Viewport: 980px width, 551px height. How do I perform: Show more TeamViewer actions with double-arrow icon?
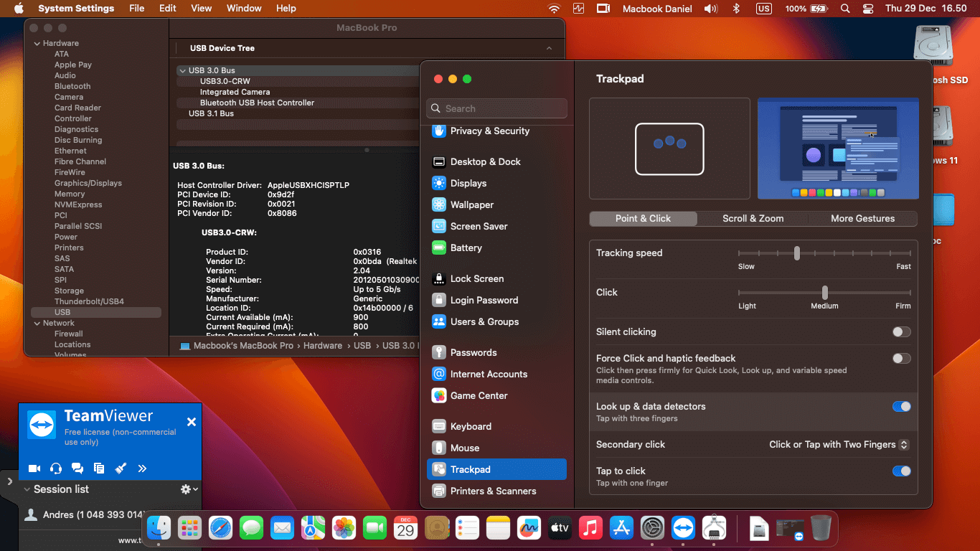click(x=142, y=468)
